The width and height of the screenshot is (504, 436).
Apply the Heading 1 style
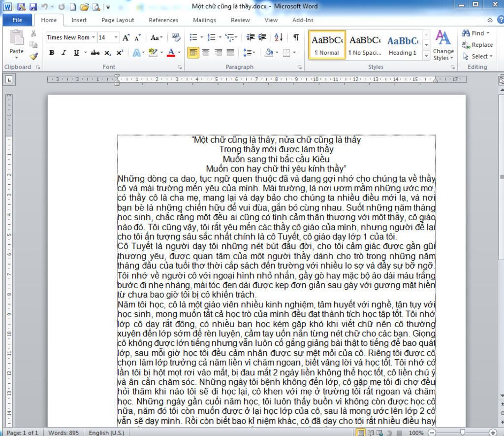point(403,45)
